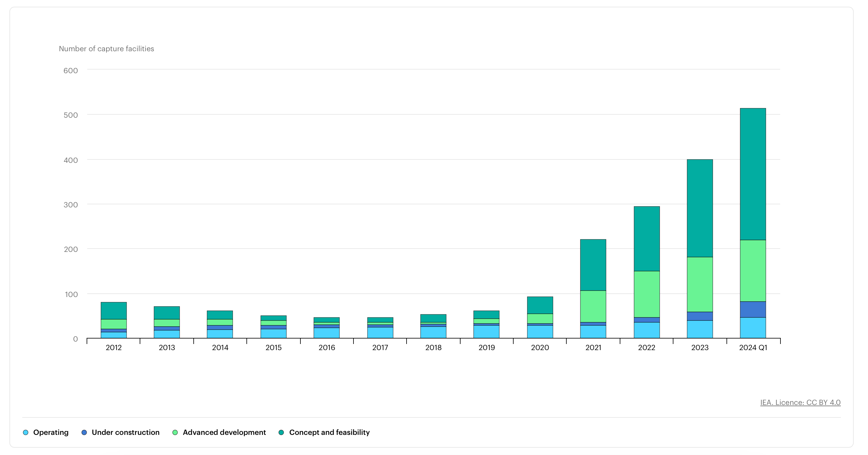Toggle the Advanced development legend entry
The width and height of the screenshot is (868, 455).
pos(224,432)
